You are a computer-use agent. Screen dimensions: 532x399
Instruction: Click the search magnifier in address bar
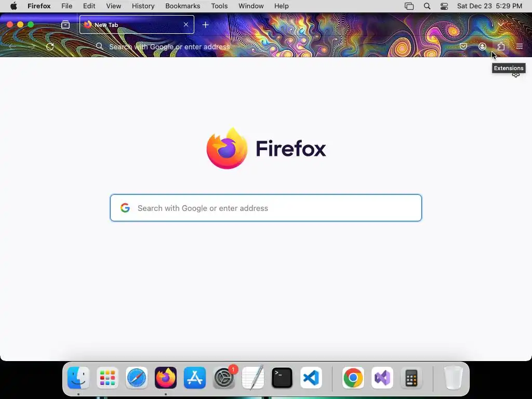pyautogui.click(x=99, y=46)
